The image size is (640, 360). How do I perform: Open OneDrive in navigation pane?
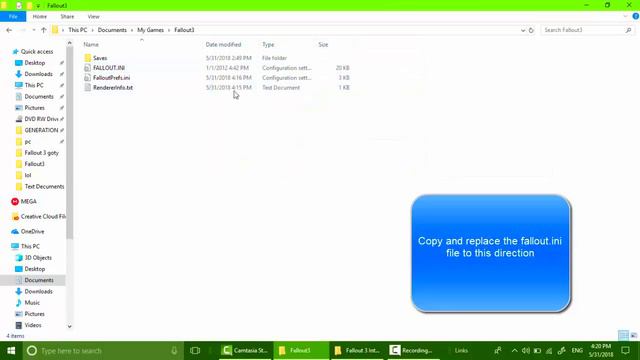point(32,231)
